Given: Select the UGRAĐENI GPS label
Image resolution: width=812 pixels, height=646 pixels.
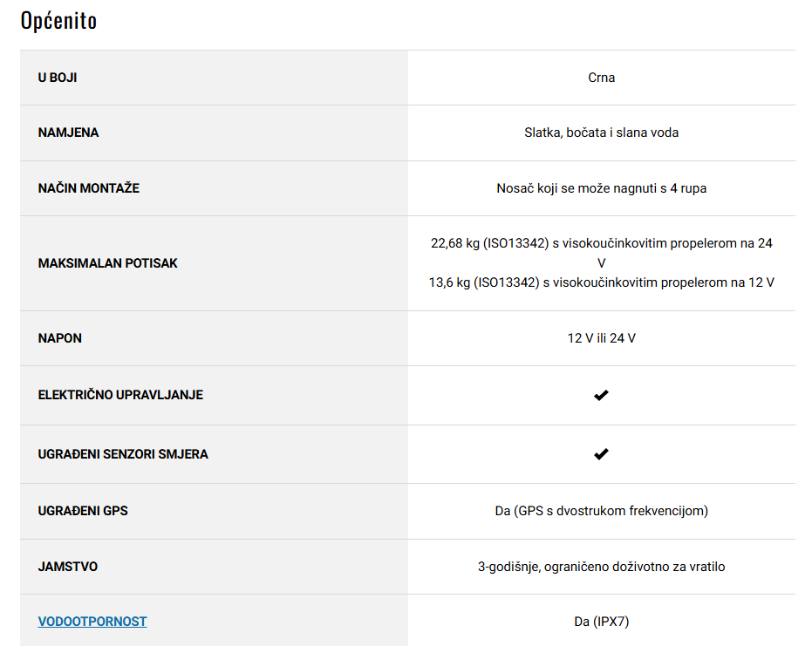Looking at the screenshot, I should pyautogui.click(x=83, y=511).
